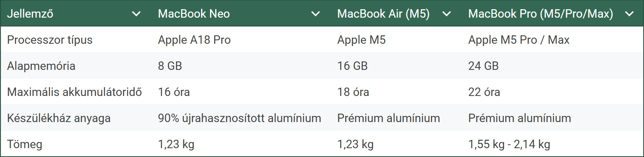
Task: Expand the MacBook Pro (M5/Pro/Max) dropdown chevron
Action: click(629, 14)
